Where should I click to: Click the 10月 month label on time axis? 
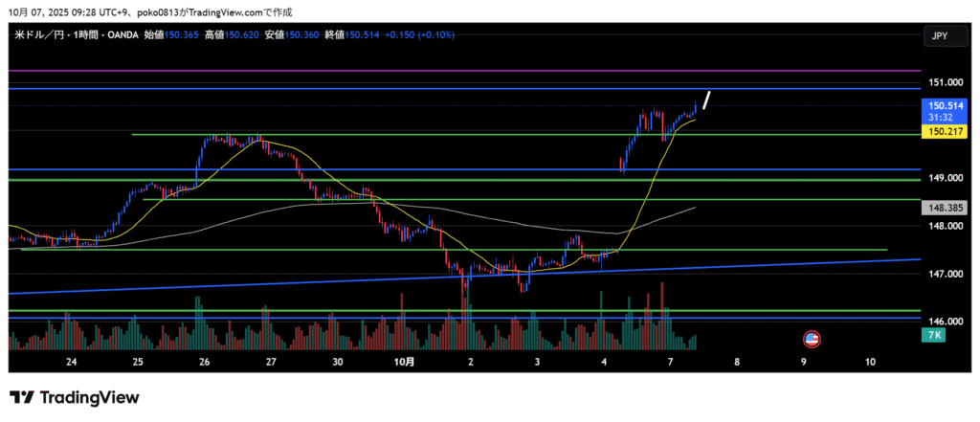(x=404, y=363)
